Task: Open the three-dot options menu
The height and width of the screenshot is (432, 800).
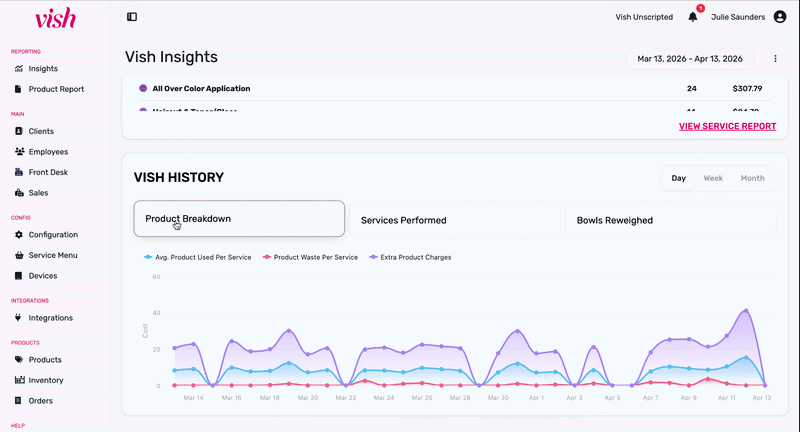Action: [x=775, y=59]
